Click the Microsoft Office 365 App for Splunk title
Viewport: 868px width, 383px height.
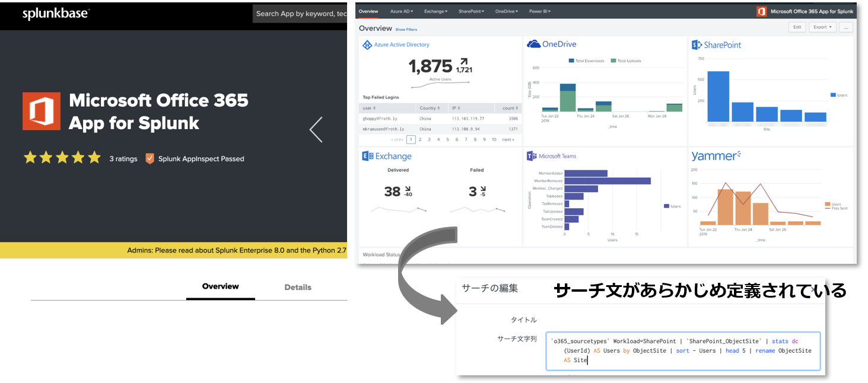coord(158,111)
